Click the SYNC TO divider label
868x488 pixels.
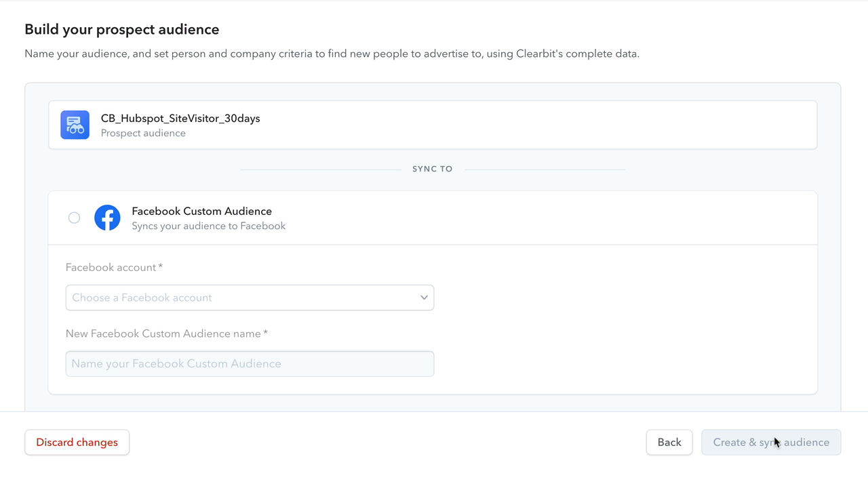433,169
